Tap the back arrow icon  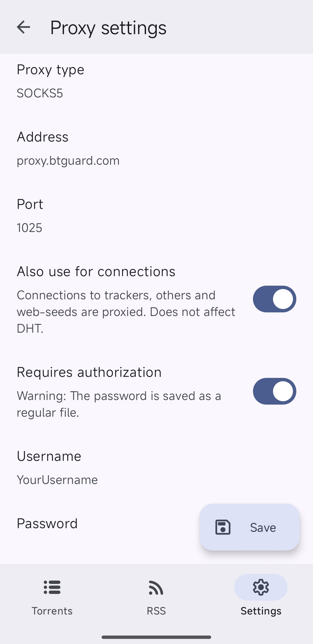(23, 27)
